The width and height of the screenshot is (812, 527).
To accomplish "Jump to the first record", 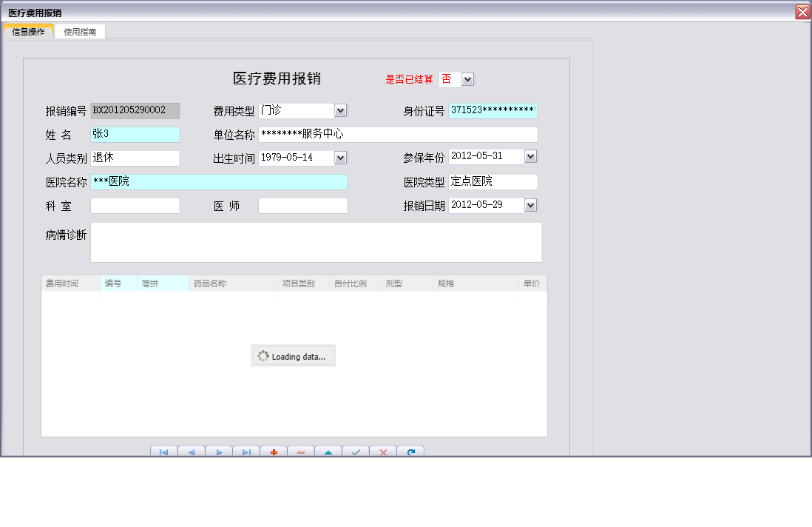I will click(164, 451).
